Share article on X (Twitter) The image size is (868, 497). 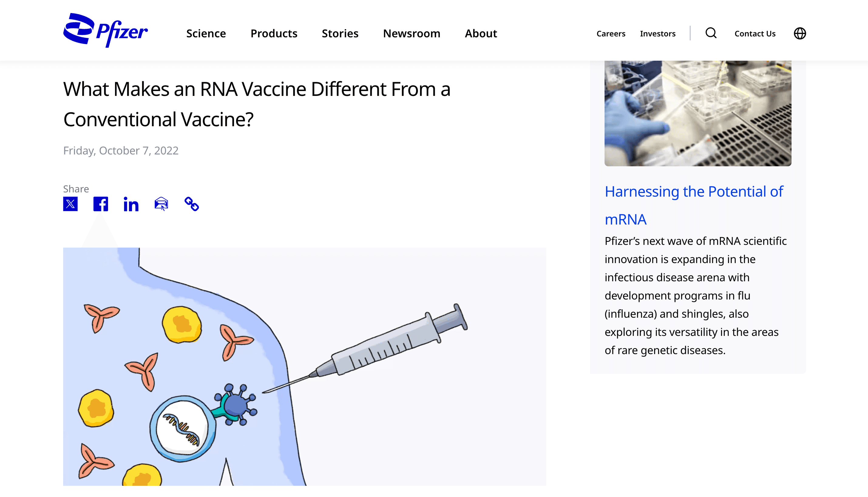[x=70, y=204]
